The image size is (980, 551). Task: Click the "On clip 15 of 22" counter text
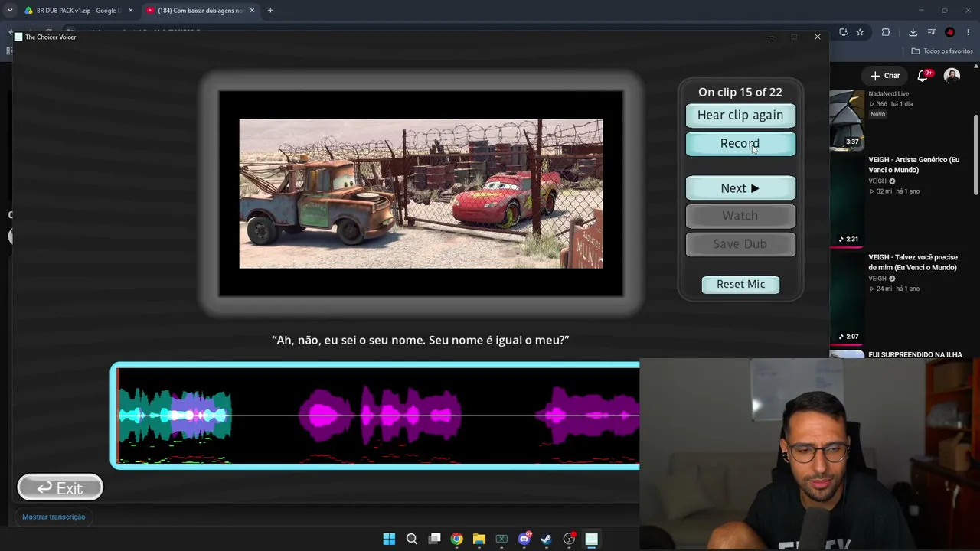[740, 92]
